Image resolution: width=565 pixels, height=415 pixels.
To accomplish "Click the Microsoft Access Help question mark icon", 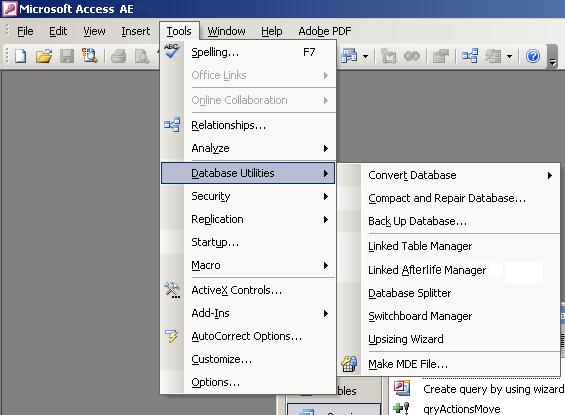I will pos(533,56).
